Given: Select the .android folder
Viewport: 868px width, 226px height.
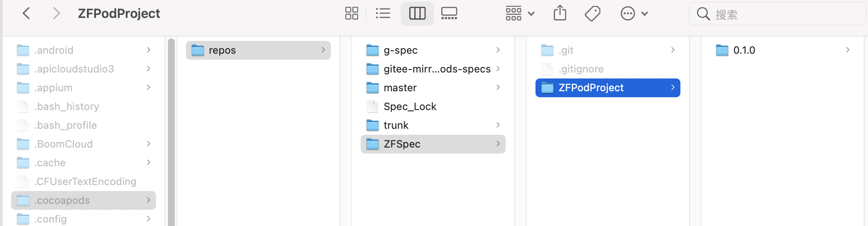Looking at the screenshot, I should 84,50.
